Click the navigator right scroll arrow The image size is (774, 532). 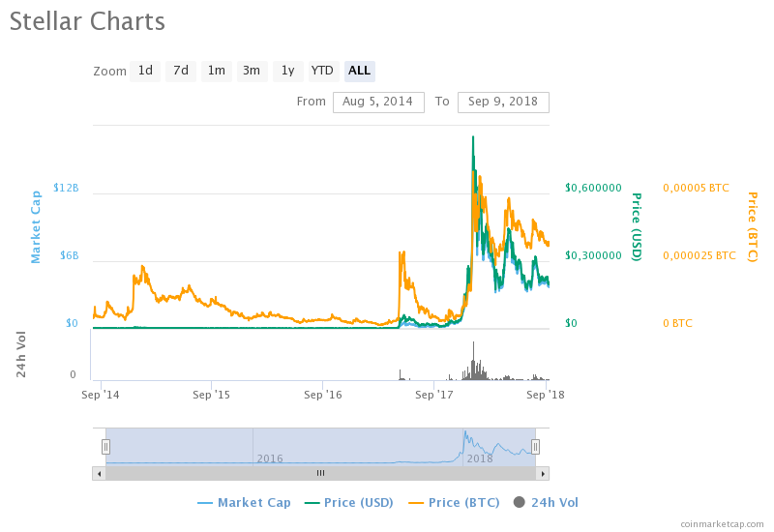(543, 474)
